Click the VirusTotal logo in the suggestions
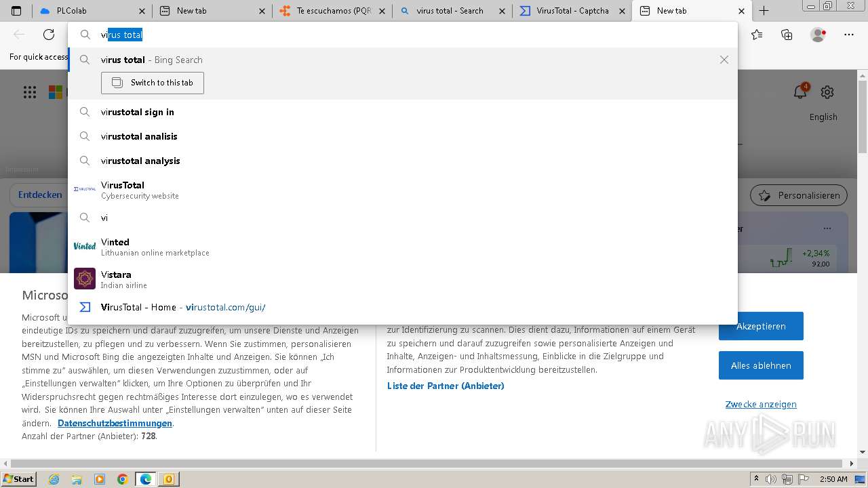 click(x=85, y=189)
